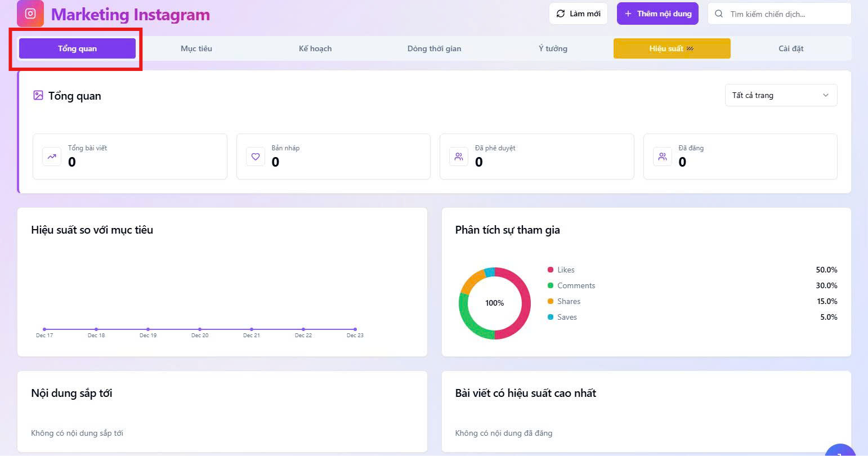This screenshot has height=456, width=868.
Task: Click the Thêm nội dung button
Action: [657, 14]
